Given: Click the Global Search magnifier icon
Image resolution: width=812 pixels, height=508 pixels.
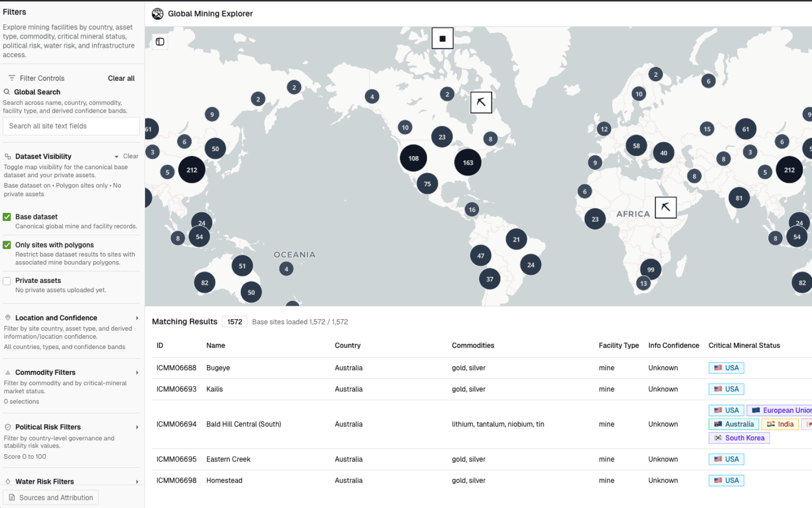Looking at the screenshot, I should [7, 92].
